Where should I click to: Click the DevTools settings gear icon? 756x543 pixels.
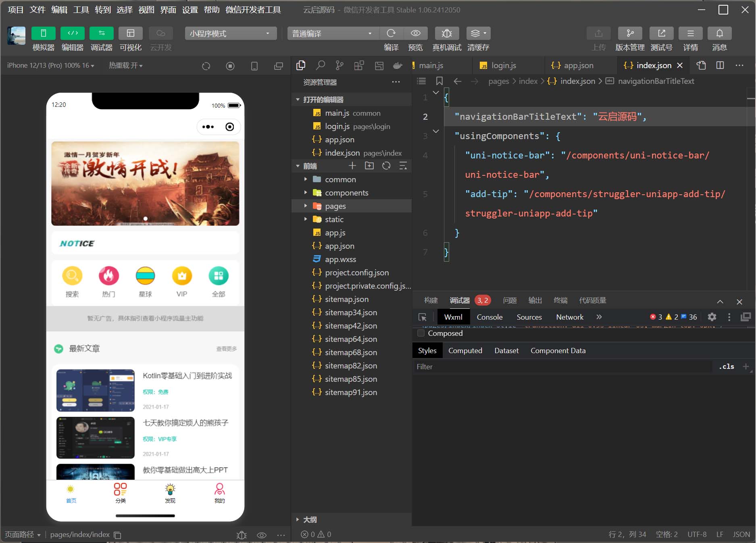click(x=712, y=317)
